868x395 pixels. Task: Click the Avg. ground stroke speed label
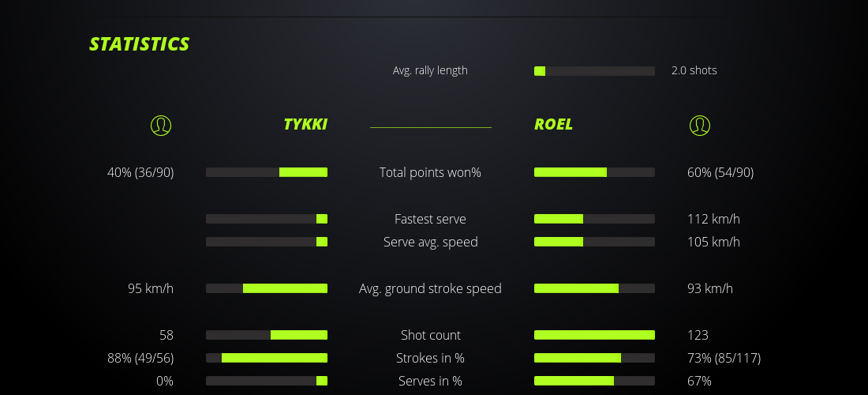430,288
